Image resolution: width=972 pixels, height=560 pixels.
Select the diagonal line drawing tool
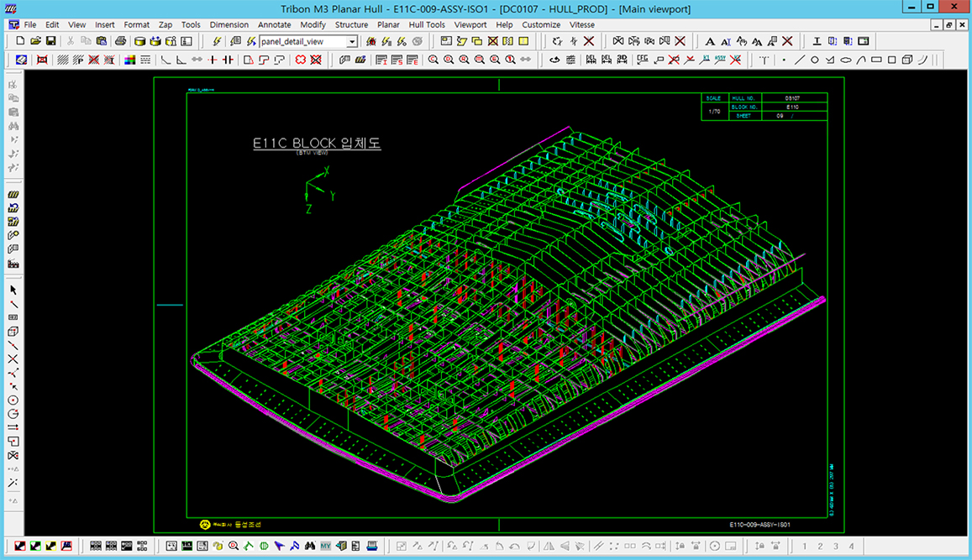tap(799, 60)
